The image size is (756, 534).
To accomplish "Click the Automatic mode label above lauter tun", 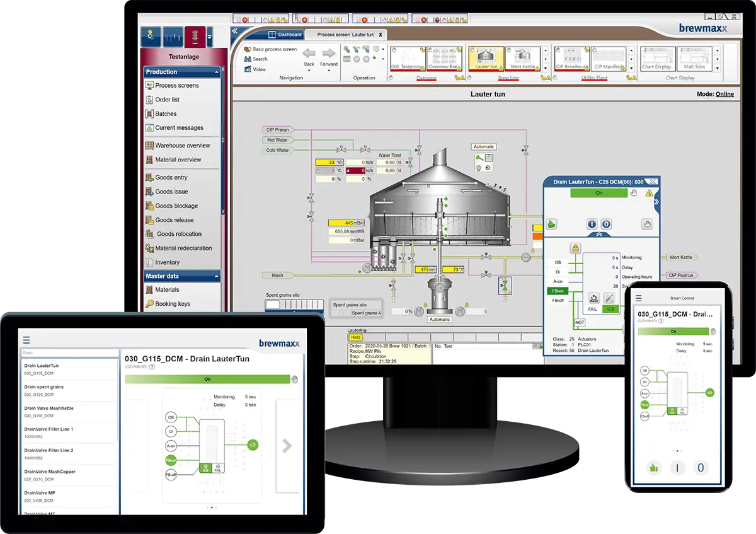I will pyautogui.click(x=484, y=147).
